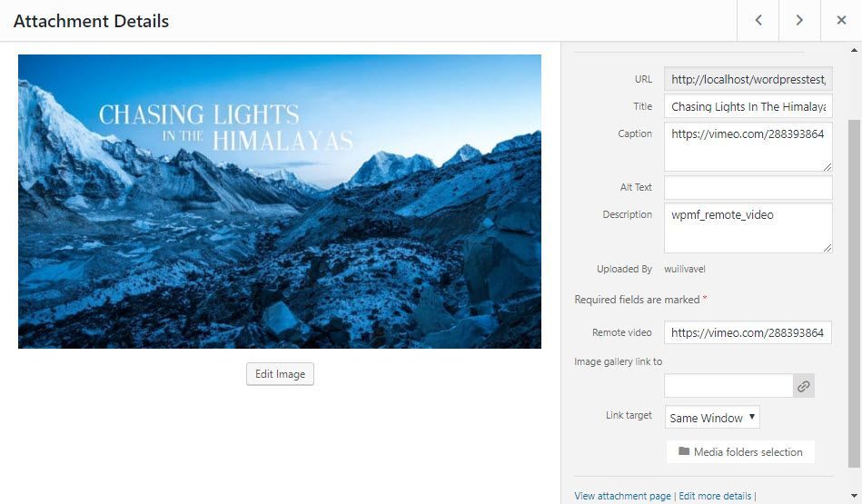Viewport: 862px width, 504px height.
Task: Open Media folders selection
Action: coord(740,452)
